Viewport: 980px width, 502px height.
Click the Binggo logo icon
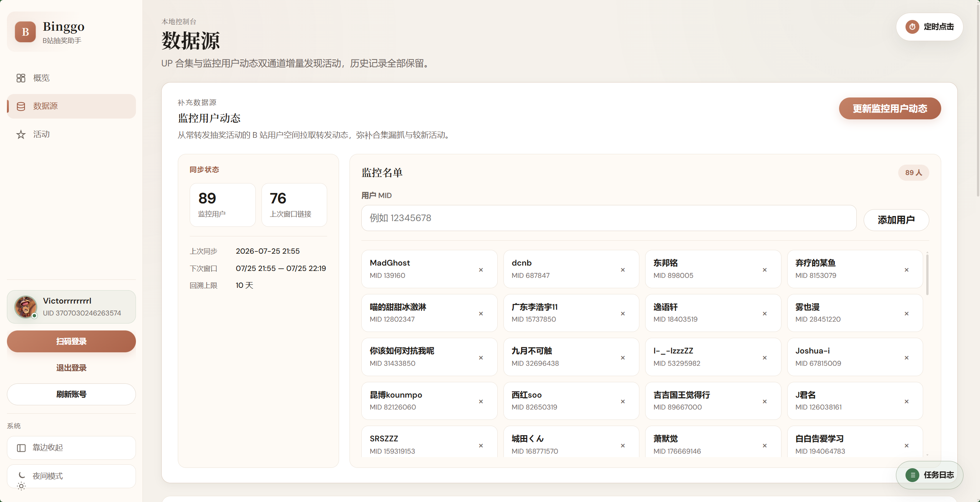[25, 32]
